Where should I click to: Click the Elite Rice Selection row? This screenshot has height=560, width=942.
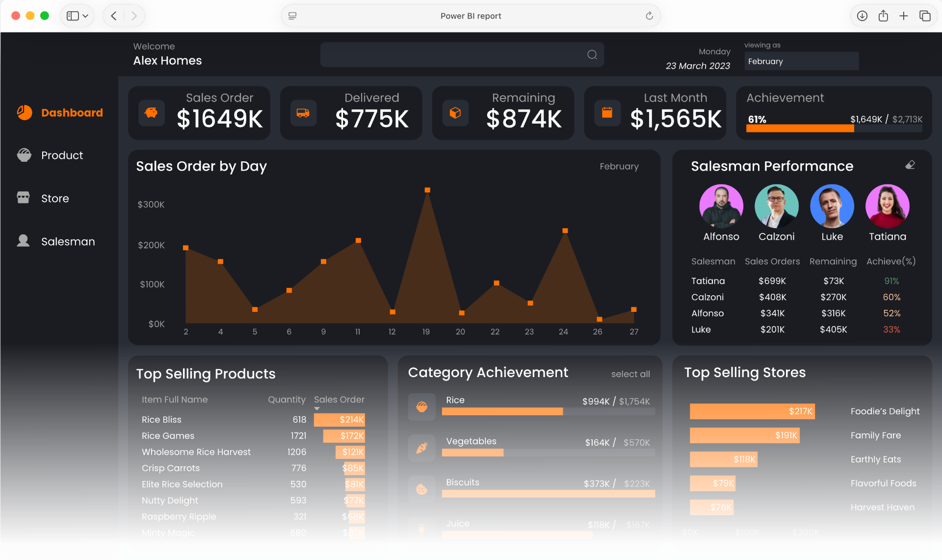[253, 484]
